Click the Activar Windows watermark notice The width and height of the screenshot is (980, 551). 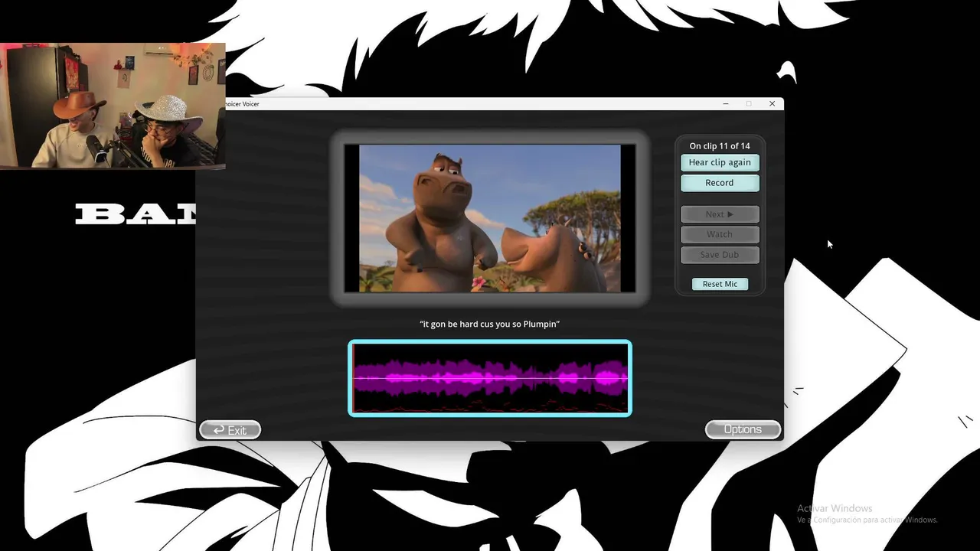click(867, 514)
